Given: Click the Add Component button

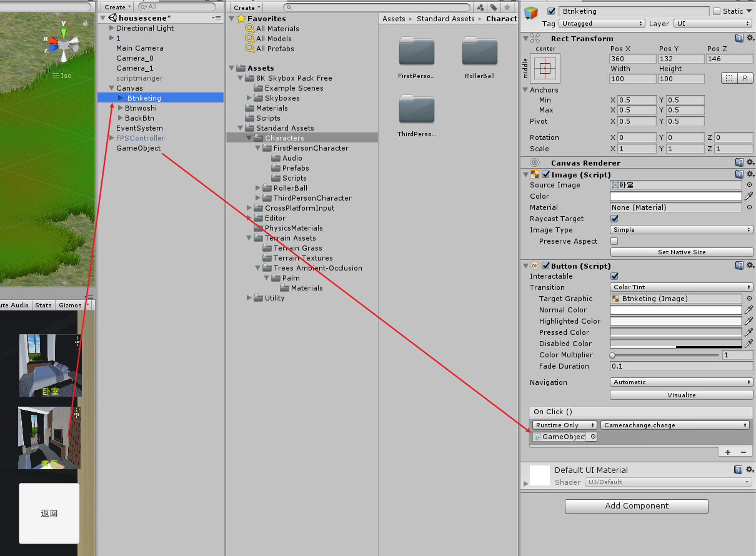Looking at the screenshot, I should point(636,506).
